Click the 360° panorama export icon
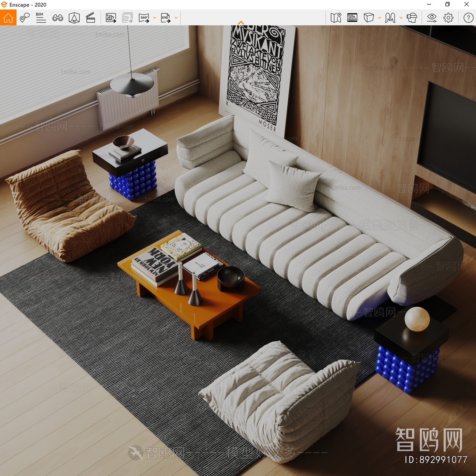The image size is (476, 476). pos(144,18)
